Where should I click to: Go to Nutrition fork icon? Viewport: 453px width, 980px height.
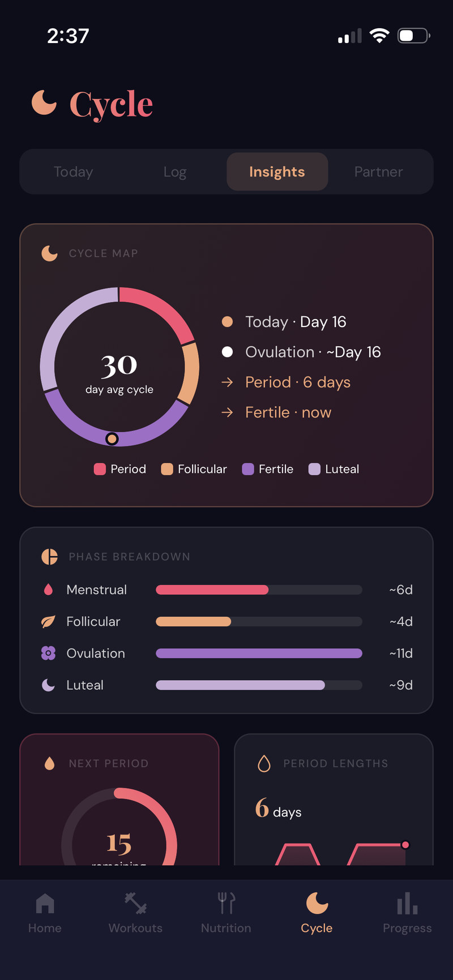pos(226,903)
